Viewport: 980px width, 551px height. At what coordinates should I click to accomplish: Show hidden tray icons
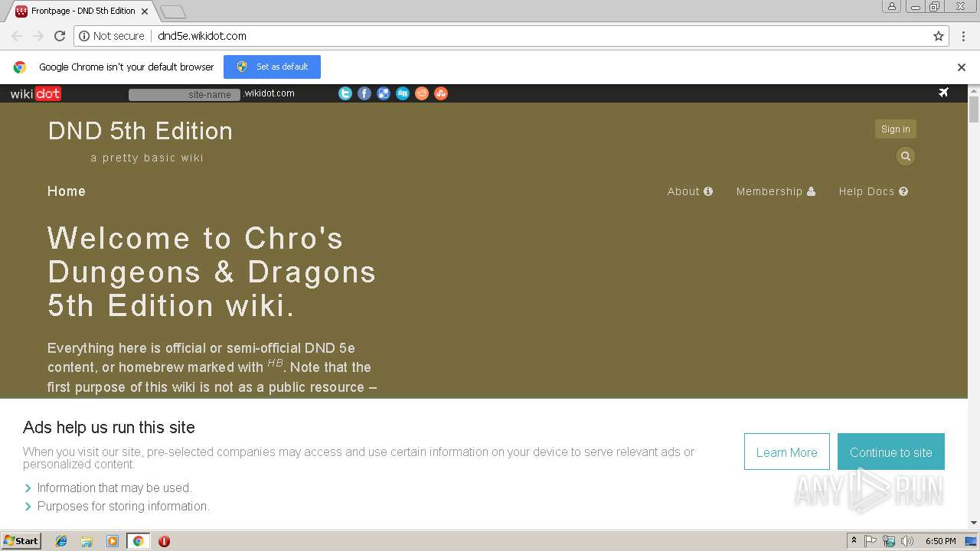click(854, 541)
